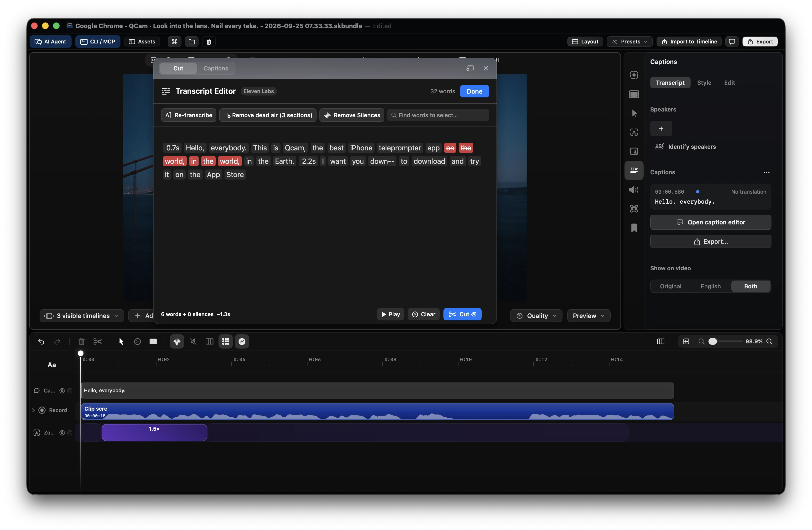Click the scissors split tool in timeline toolbar
Viewport: 812px width, 530px height.
coord(98,341)
